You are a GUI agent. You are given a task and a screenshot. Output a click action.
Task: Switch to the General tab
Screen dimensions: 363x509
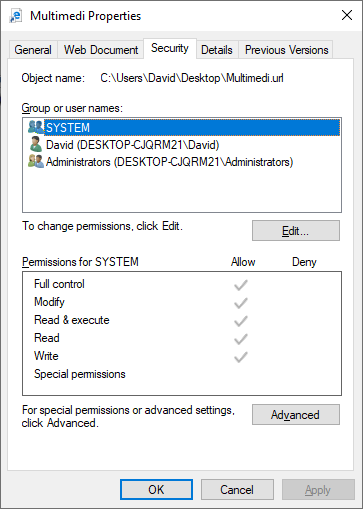[33, 50]
